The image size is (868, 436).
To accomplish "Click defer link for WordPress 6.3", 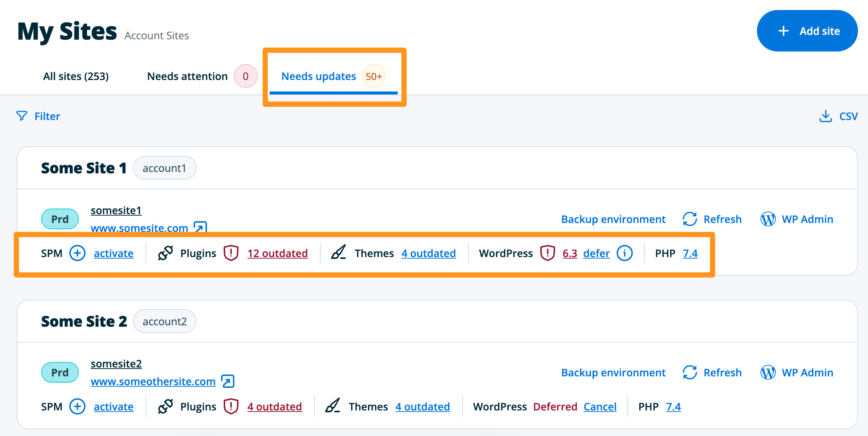I will point(596,253).
